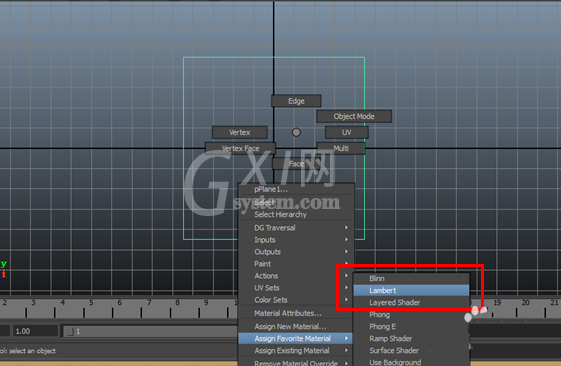This screenshot has width=561, height=366.
Task: Choose Multi component mode
Action: tap(341, 148)
